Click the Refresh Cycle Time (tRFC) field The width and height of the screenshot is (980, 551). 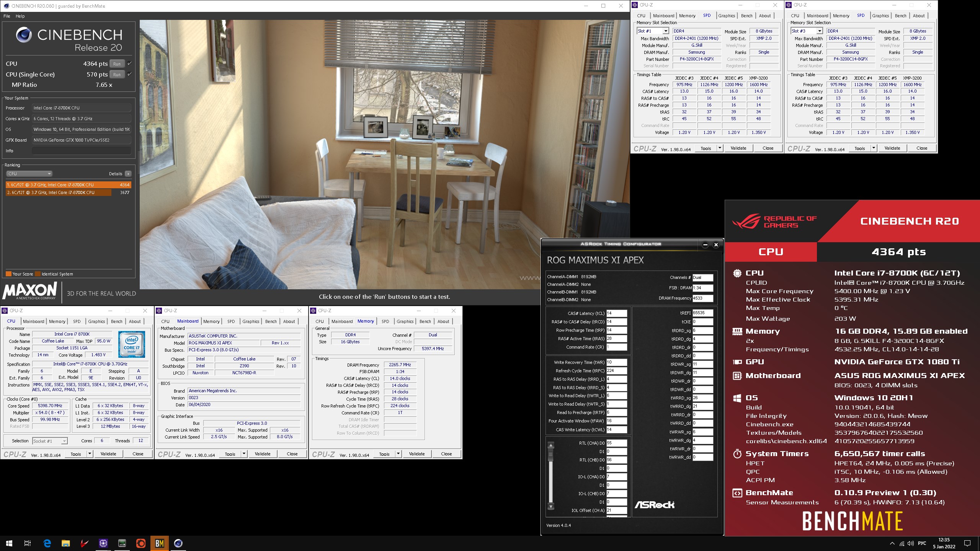[x=616, y=371]
